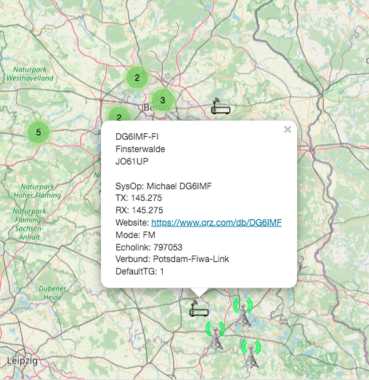
Task: Click the SysOp Michael DG6IMF line
Action: coord(163,186)
